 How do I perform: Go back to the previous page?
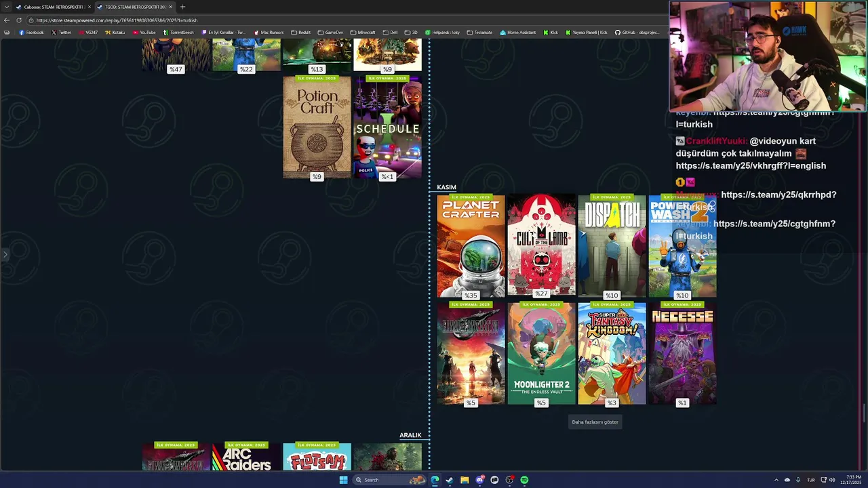point(7,20)
